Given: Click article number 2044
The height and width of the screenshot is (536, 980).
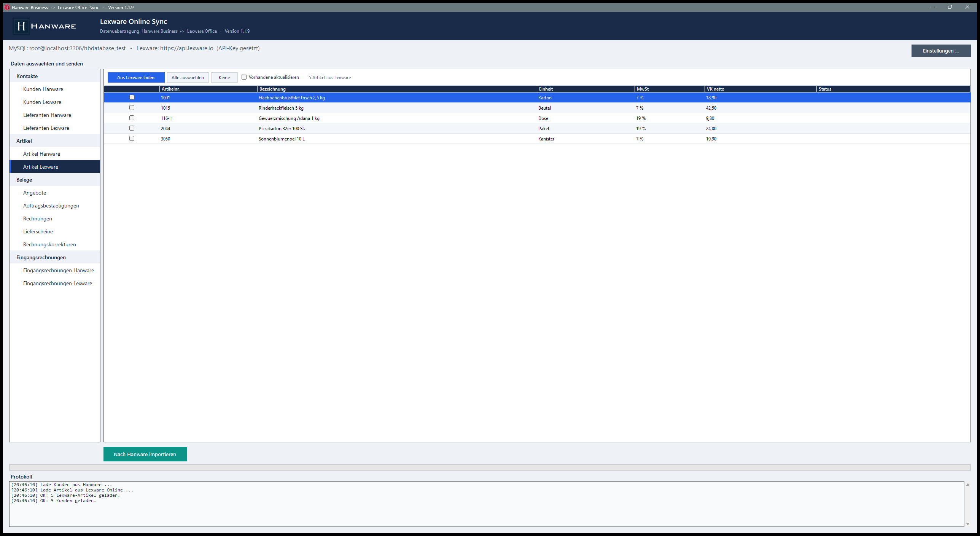Looking at the screenshot, I should (165, 129).
